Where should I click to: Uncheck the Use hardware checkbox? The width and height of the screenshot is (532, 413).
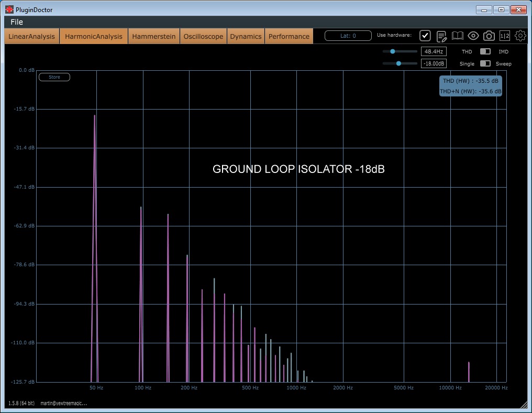tap(425, 36)
